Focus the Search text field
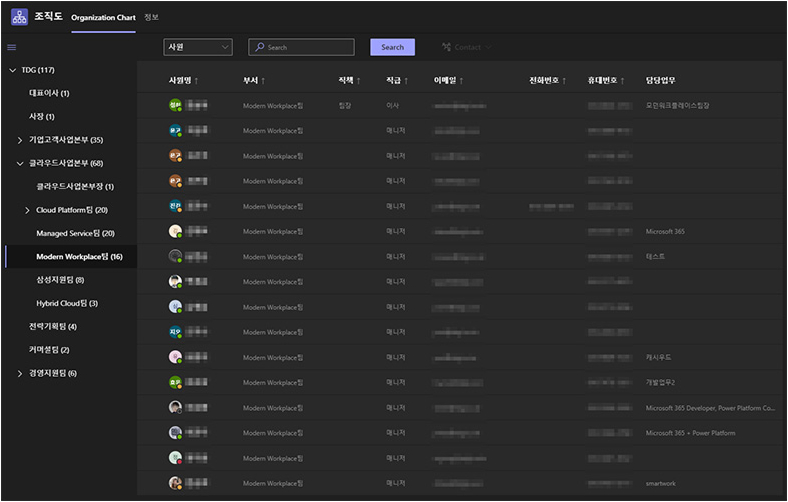 pos(302,47)
